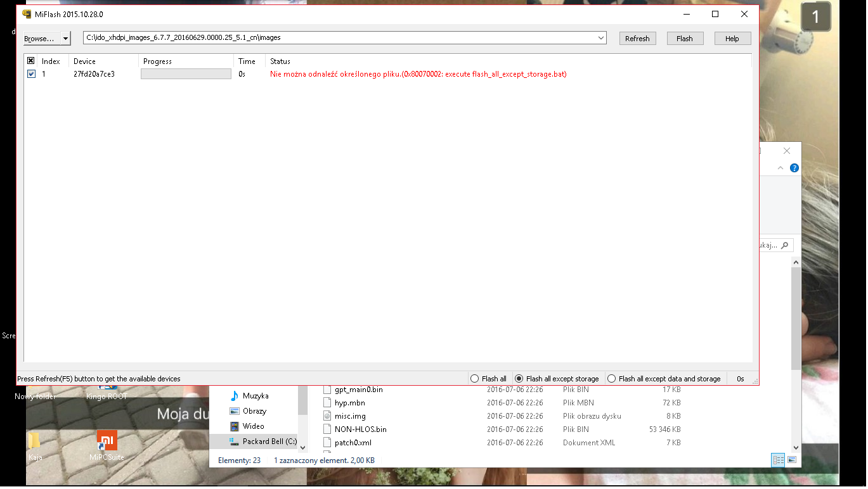This screenshot has width=868, height=489.
Task: Open the Browse button dropdown arrow
Action: click(x=66, y=39)
